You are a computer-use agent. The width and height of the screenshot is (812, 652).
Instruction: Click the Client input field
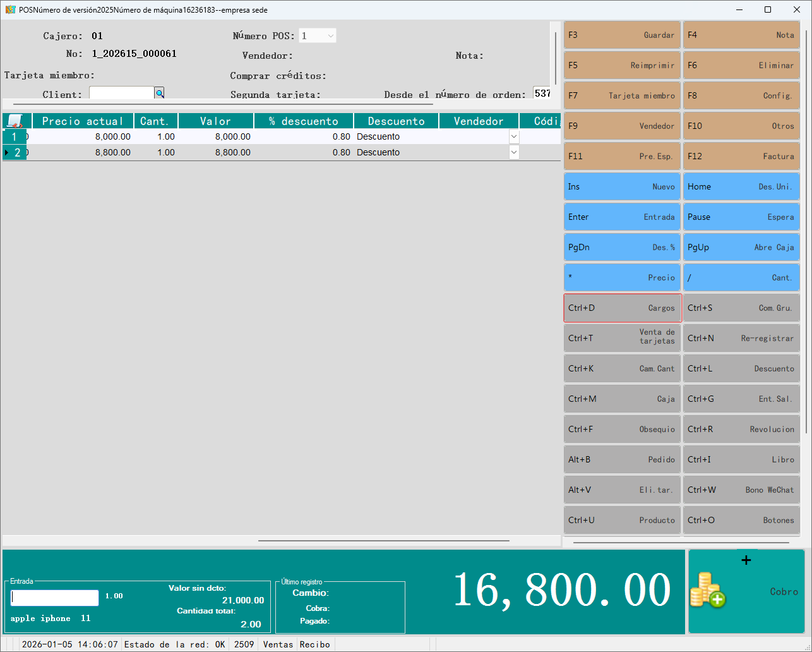(x=121, y=94)
